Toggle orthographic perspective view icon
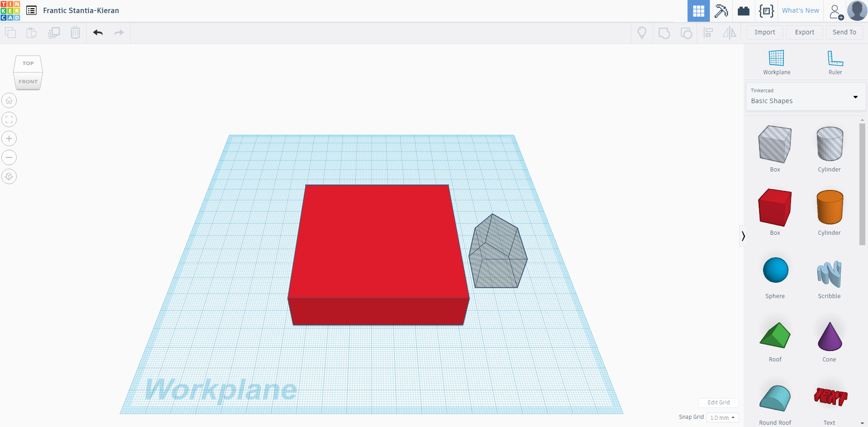This screenshot has height=427, width=868. tap(9, 176)
